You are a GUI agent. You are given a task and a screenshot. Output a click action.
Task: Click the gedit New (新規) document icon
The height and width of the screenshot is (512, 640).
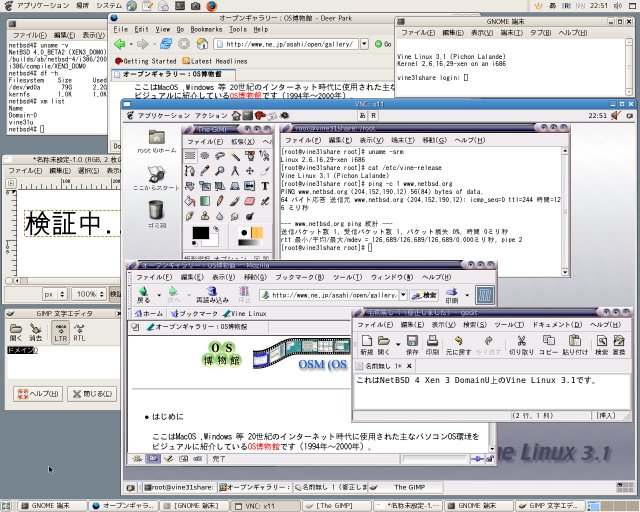click(367, 344)
